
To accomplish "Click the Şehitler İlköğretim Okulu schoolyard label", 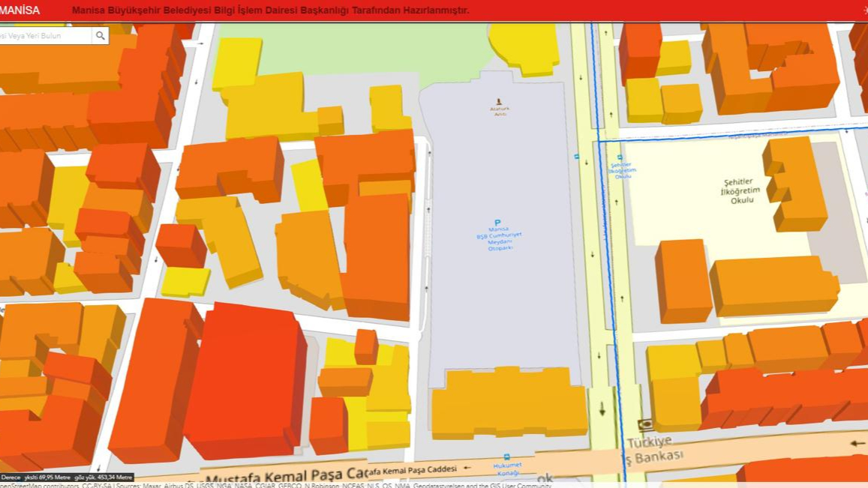I will pos(741,191).
